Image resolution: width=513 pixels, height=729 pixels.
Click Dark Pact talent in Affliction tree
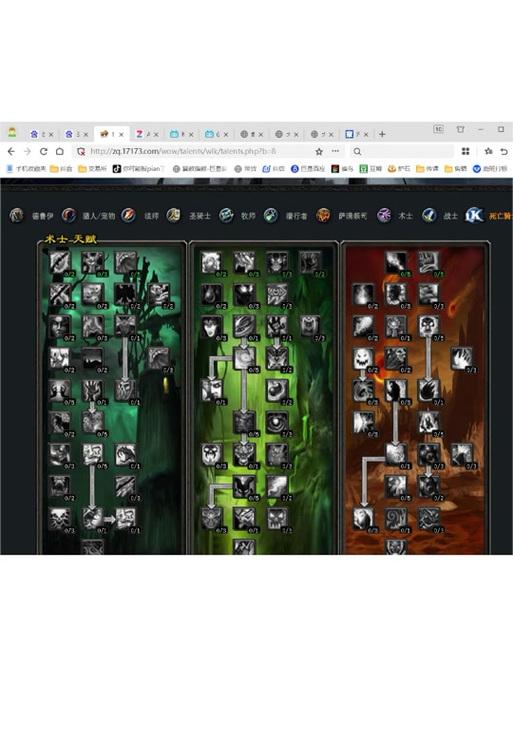(x=126, y=455)
